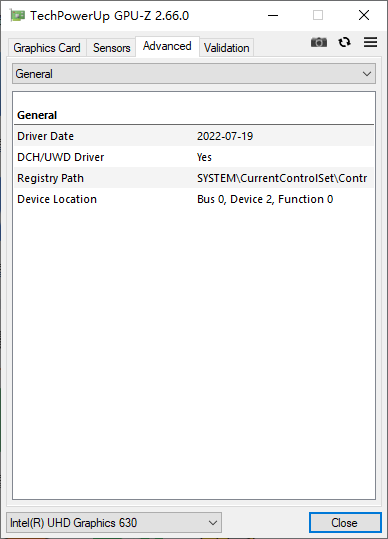The height and width of the screenshot is (539, 388).
Task: Close the window with the X button
Action: [364, 15]
